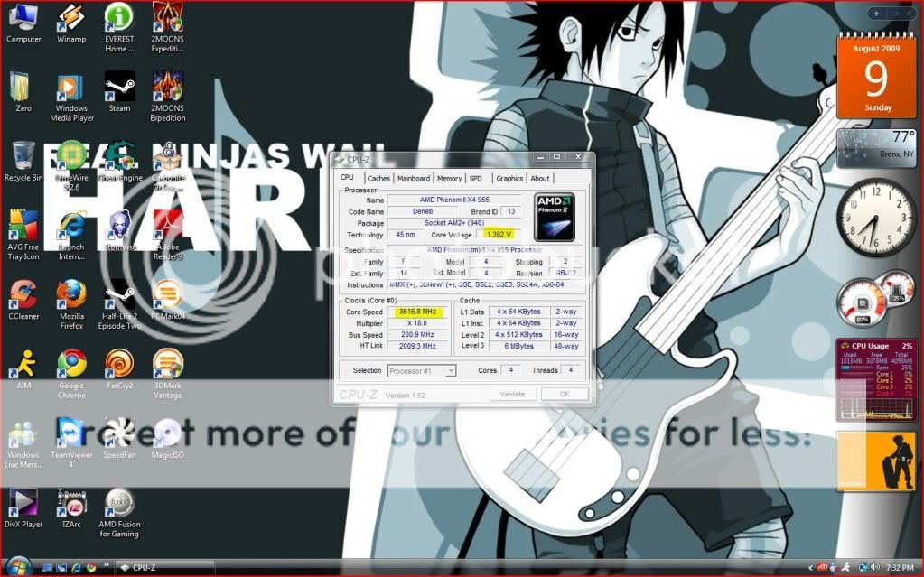Show the Graphics tab in CPU-Z
Image resolution: width=924 pixels, height=577 pixels.
pos(509,178)
